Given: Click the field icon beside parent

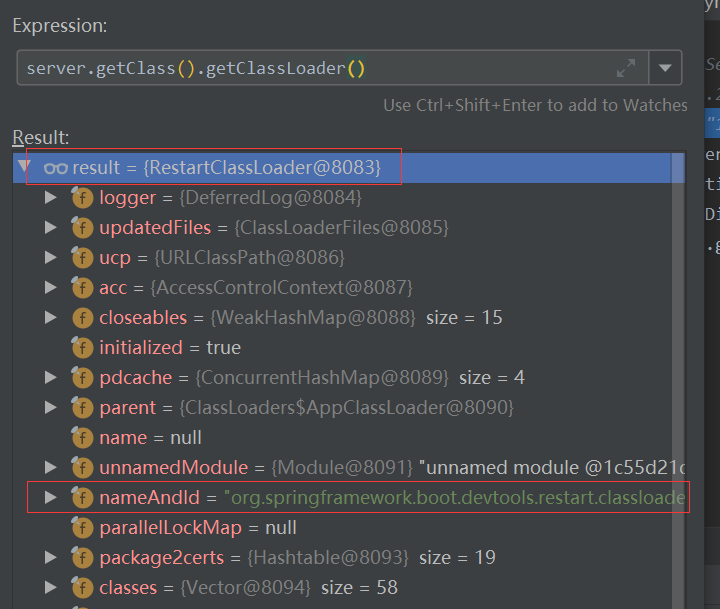Looking at the screenshot, I should 82,408.
